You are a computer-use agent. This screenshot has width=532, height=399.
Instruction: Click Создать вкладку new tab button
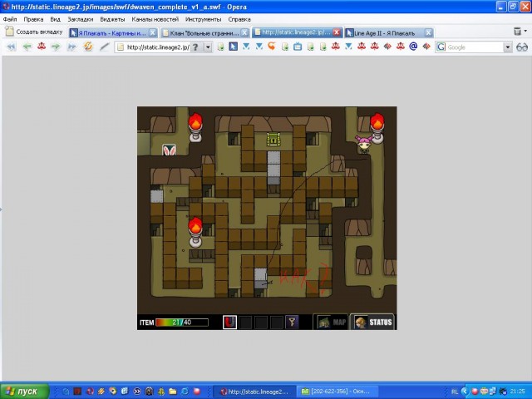point(34,32)
